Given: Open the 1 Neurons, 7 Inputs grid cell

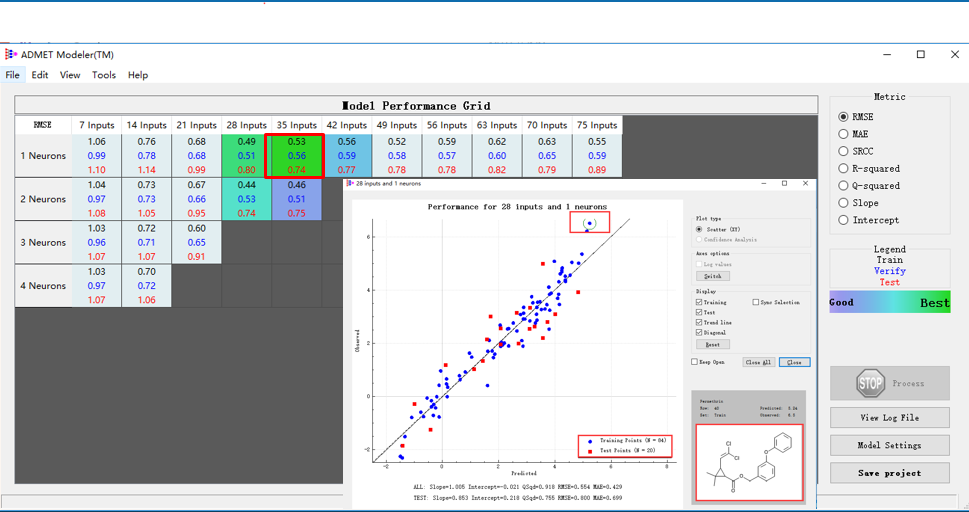Looking at the screenshot, I should click(96, 156).
